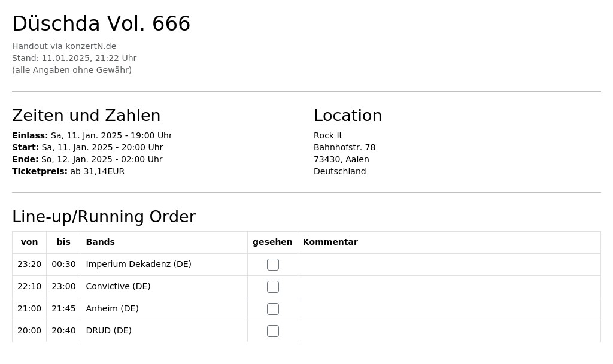Viewport: 613px width, 364px height.
Task: Click the Kommentar cell for Convictive
Action: (x=449, y=287)
